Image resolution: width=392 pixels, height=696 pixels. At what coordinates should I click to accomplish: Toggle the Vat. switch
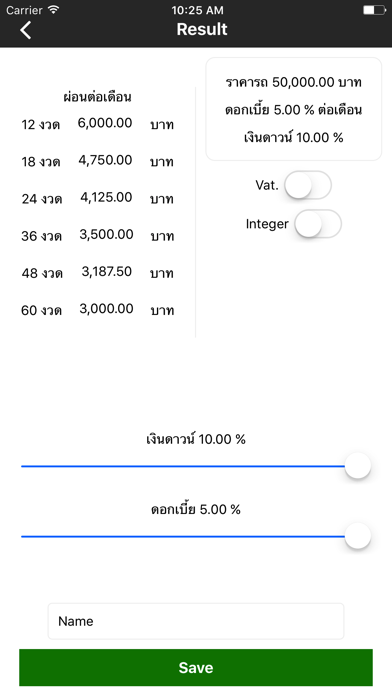pyautogui.click(x=308, y=185)
